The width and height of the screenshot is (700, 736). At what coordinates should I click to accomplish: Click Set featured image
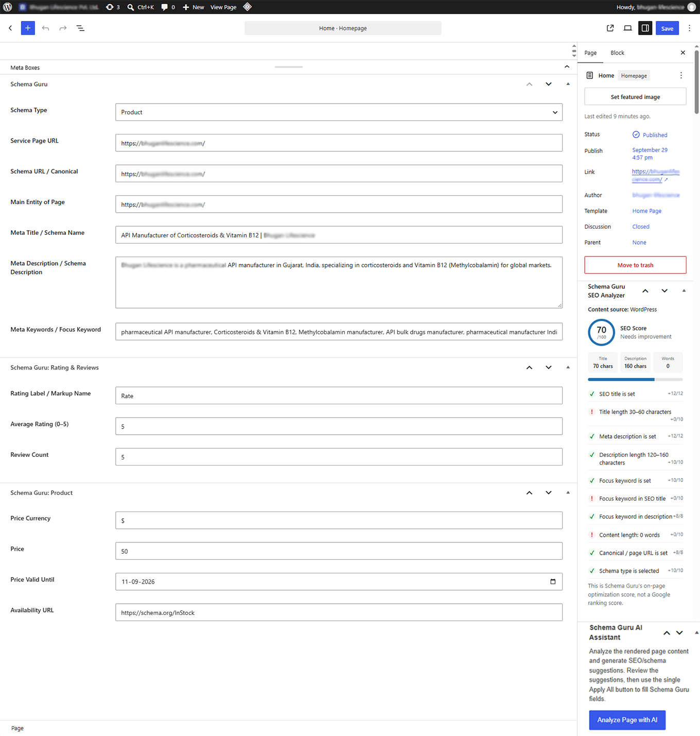(x=635, y=97)
